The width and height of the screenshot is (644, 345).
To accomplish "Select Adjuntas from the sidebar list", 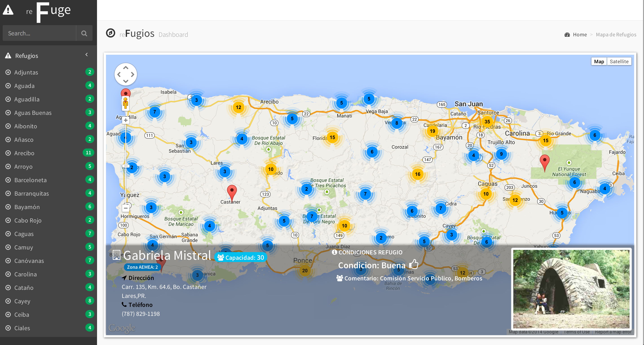I will 26,72.
